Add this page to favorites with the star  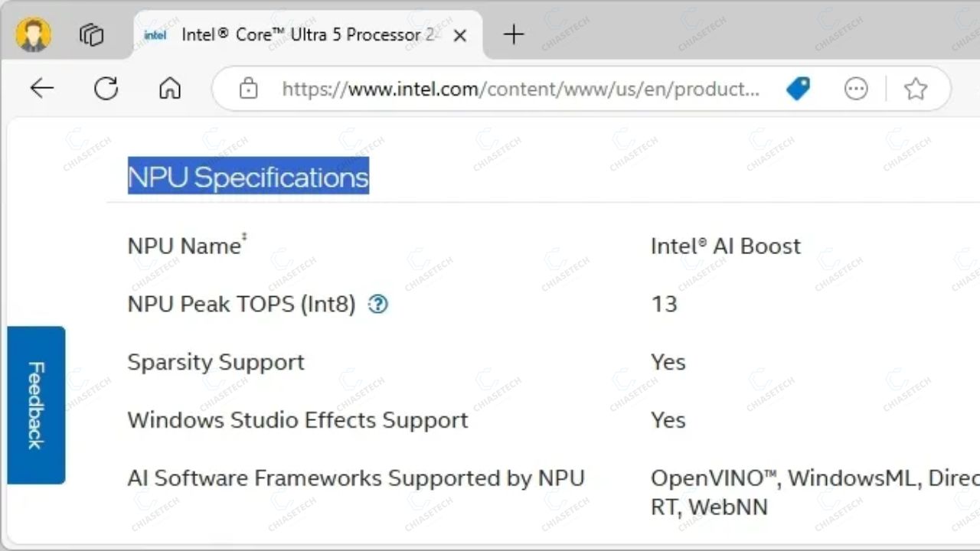pyautogui.click(x=916, y=89)
